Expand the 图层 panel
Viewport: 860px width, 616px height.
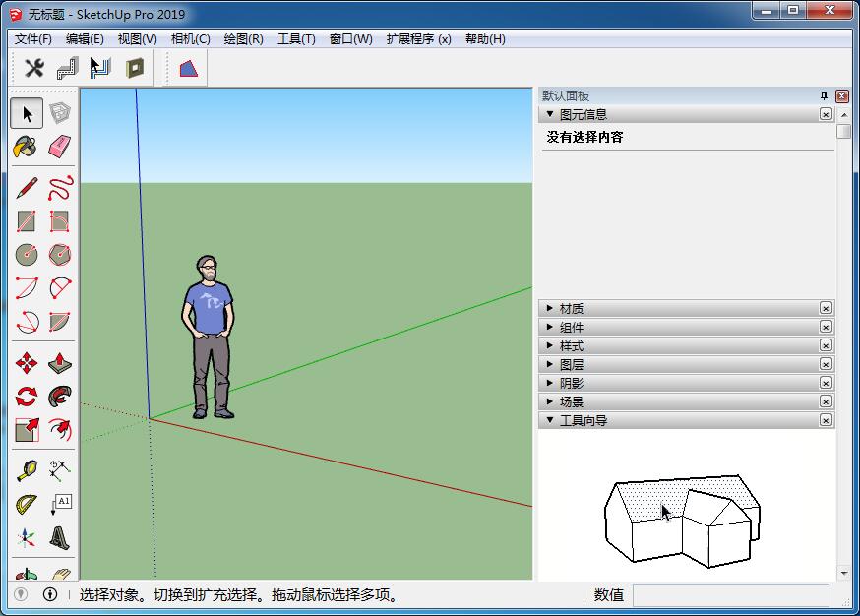(x=550, y=364)
